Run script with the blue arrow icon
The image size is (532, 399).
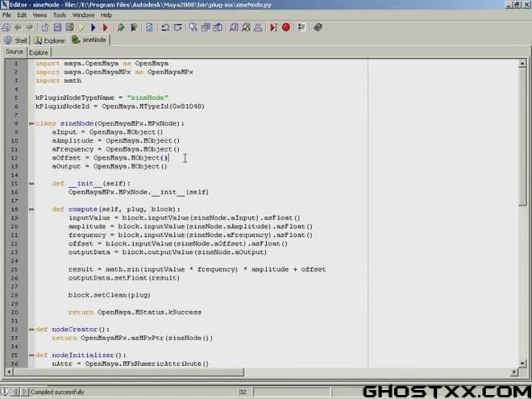click(x=94, y=27)
